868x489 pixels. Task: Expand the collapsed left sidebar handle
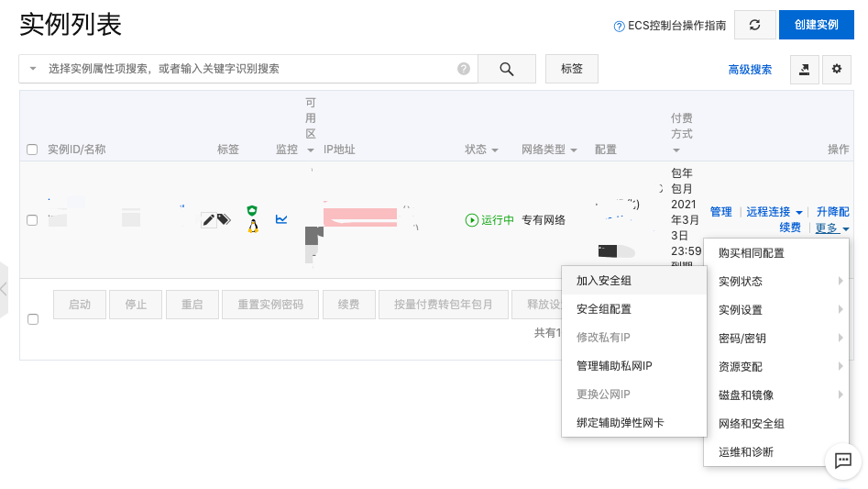click(4, 289)
